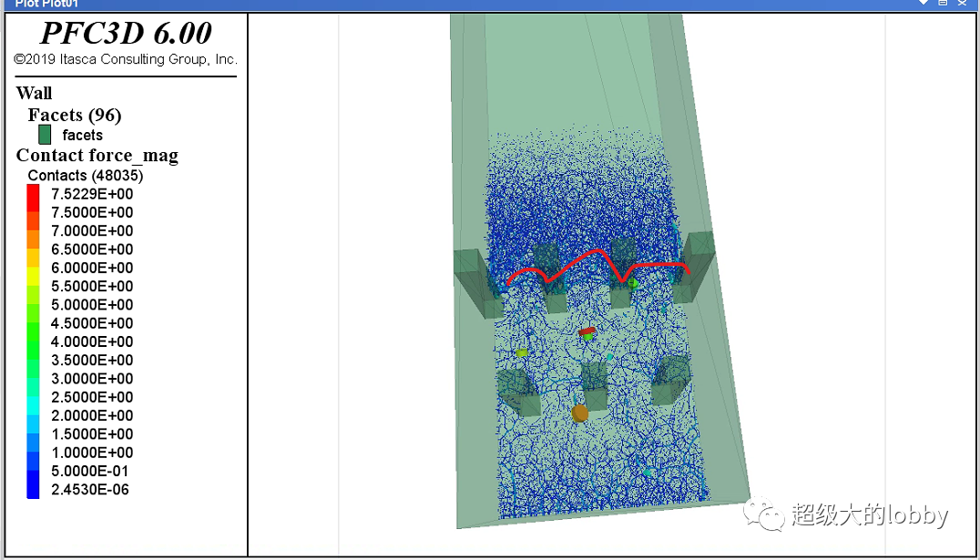Image resolution: width=980 pixels, height=560 pixels.
Task: Pick the green facets color swatch
Action: point(45,135)
